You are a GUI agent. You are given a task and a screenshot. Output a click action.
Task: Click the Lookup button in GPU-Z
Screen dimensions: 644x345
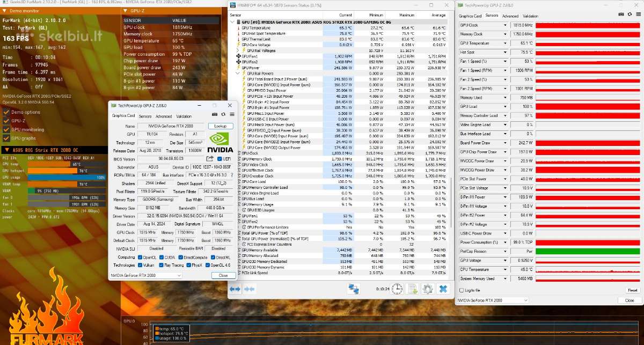coord(220,126)
